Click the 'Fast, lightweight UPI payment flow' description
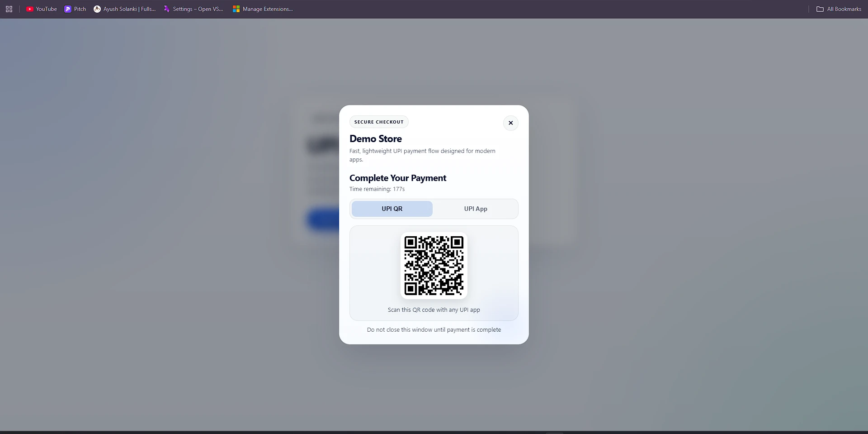 (422, 155)
